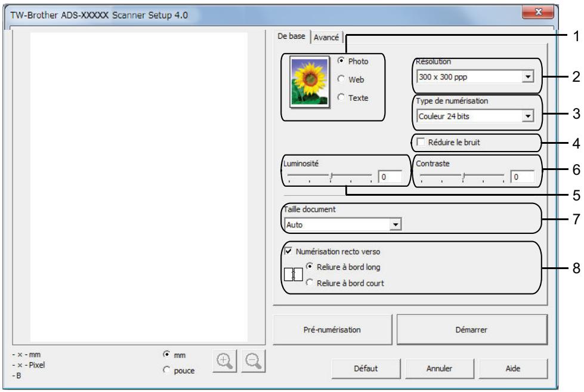Select Reliure à bord court option
The image size is (584, 392).
309,282
